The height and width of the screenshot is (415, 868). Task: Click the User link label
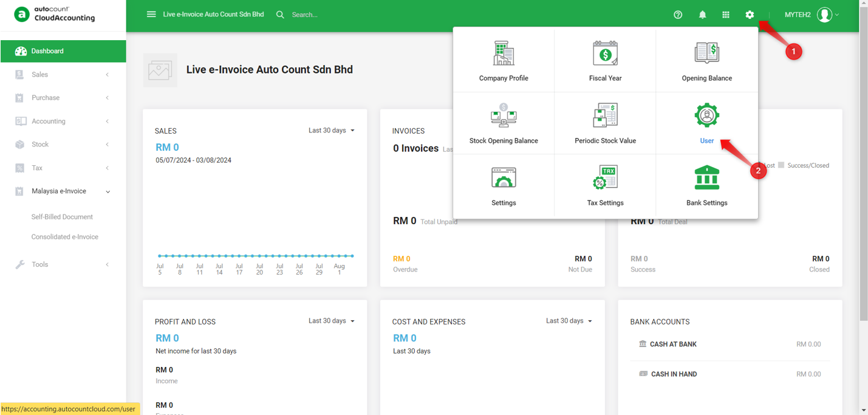pos(707,141)
